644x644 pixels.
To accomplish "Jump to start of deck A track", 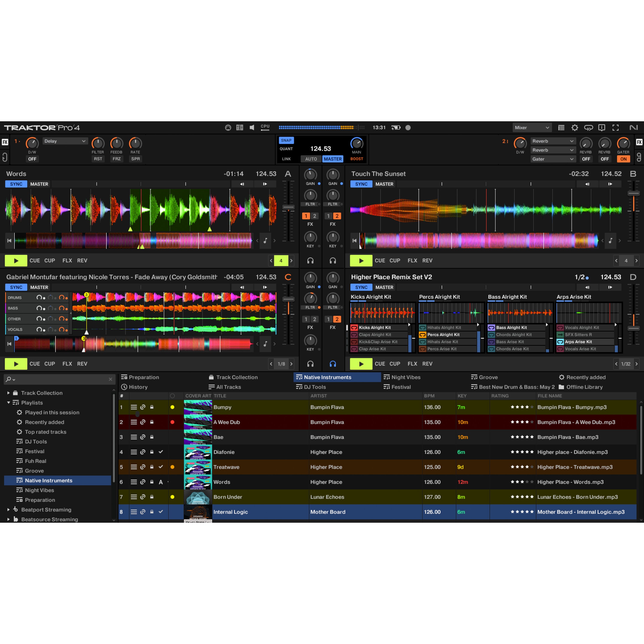I will 9,241.
